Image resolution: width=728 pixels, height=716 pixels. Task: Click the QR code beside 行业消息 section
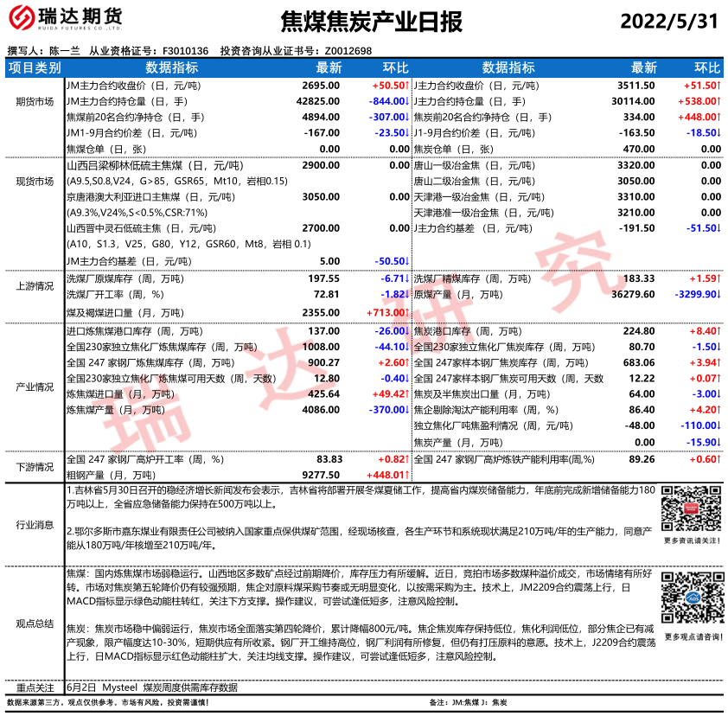click(690, 509)
